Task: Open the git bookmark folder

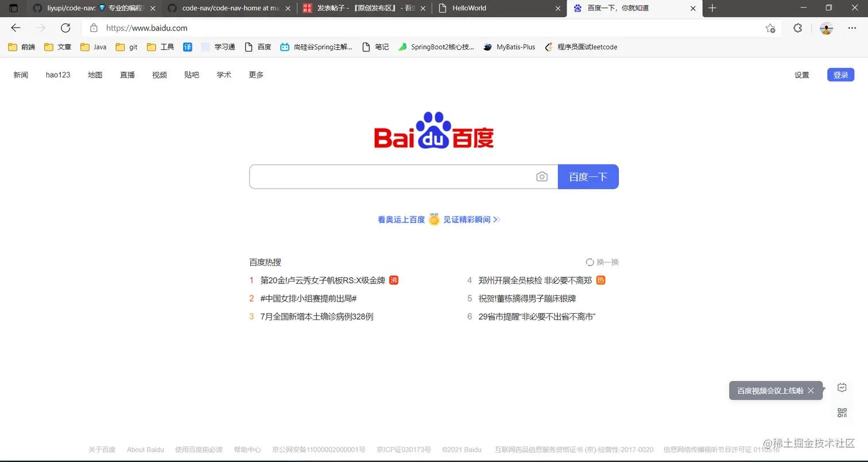Action: coord(127,47)
